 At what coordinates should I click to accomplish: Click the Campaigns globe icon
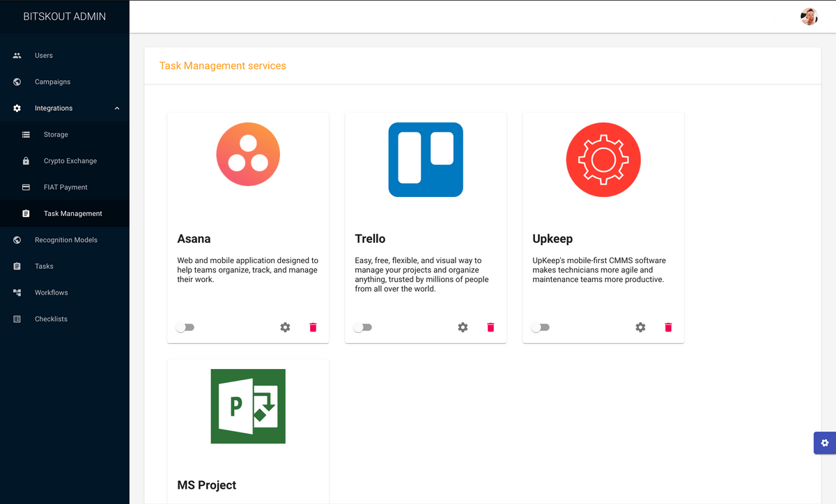pyautogui.click(x=17, y=82)
